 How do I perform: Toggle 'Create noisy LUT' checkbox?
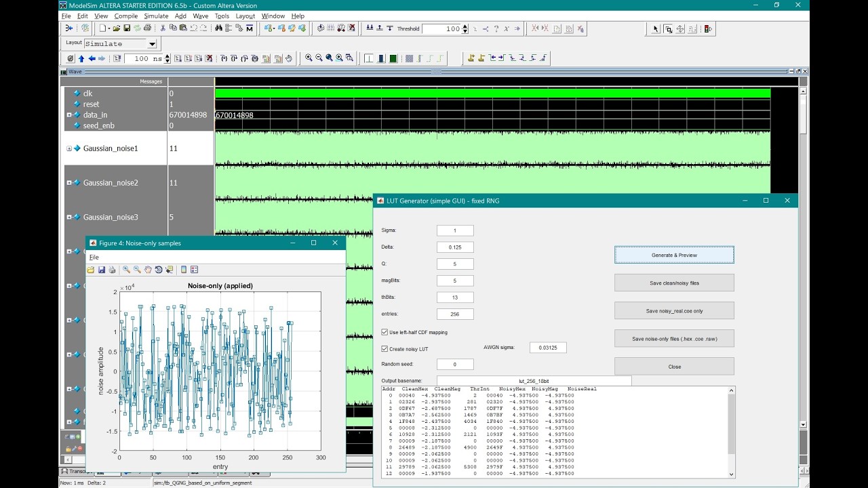point(384,348)
